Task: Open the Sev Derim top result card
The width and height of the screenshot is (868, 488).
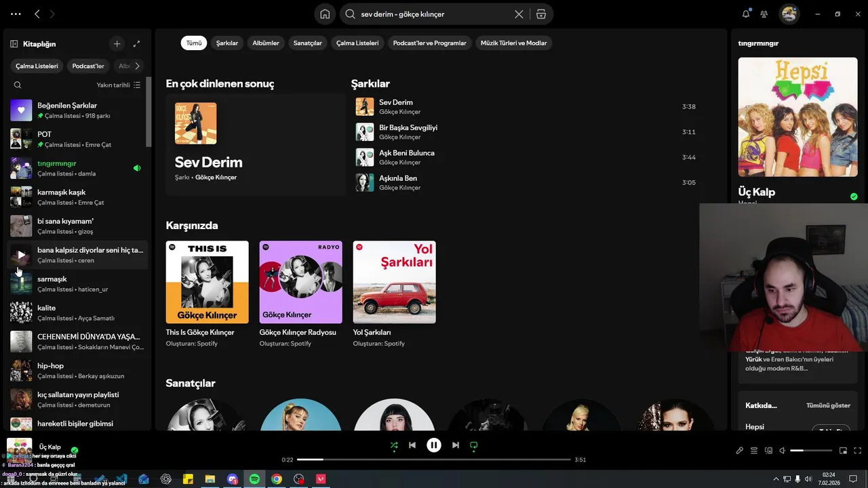Action: (256, 144)
